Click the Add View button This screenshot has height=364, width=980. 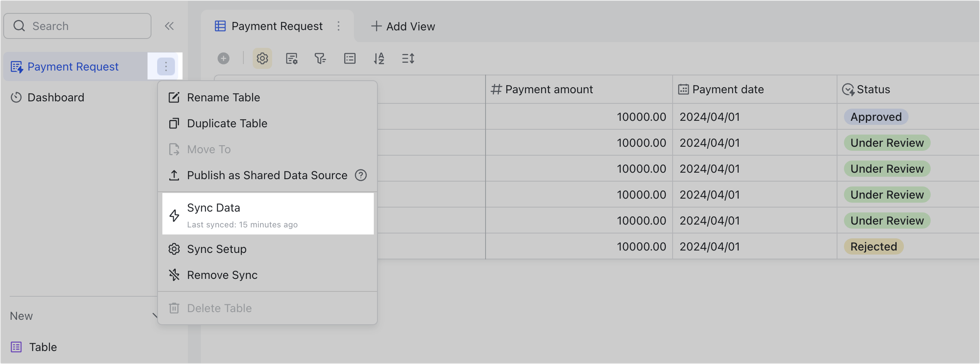click(403, 26)
